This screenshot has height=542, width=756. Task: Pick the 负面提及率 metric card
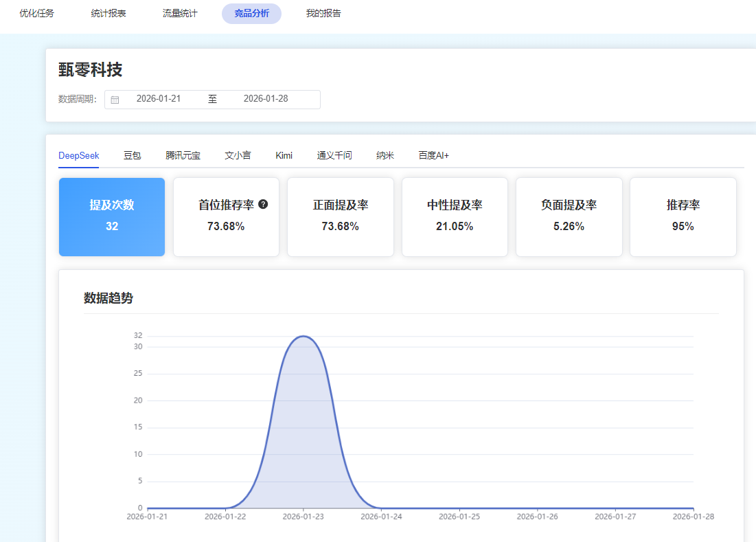[569, 217]
